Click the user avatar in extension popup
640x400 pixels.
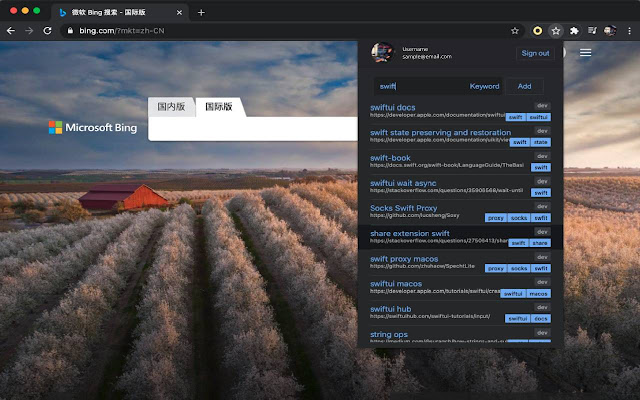click(x=382, y=52)
